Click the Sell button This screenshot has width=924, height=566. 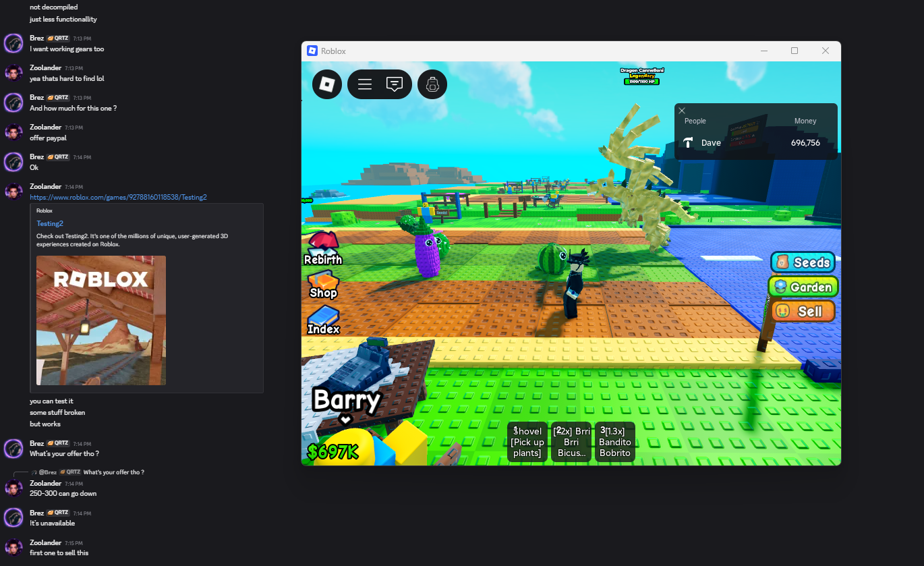click(803, 311)
